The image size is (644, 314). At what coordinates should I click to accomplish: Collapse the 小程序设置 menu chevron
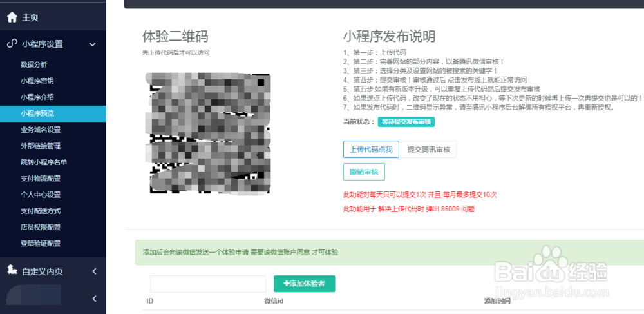tap(92, 44)
